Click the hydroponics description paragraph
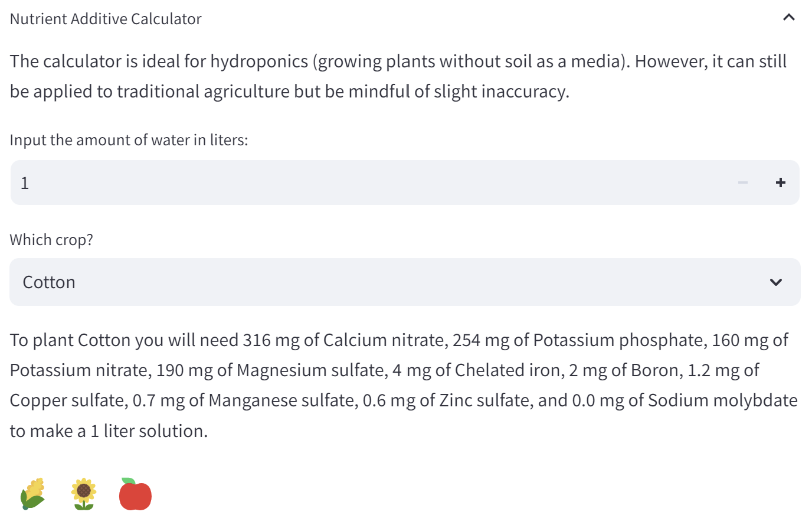812x528 pixels. pyautogui.click(x=398, y=76)
